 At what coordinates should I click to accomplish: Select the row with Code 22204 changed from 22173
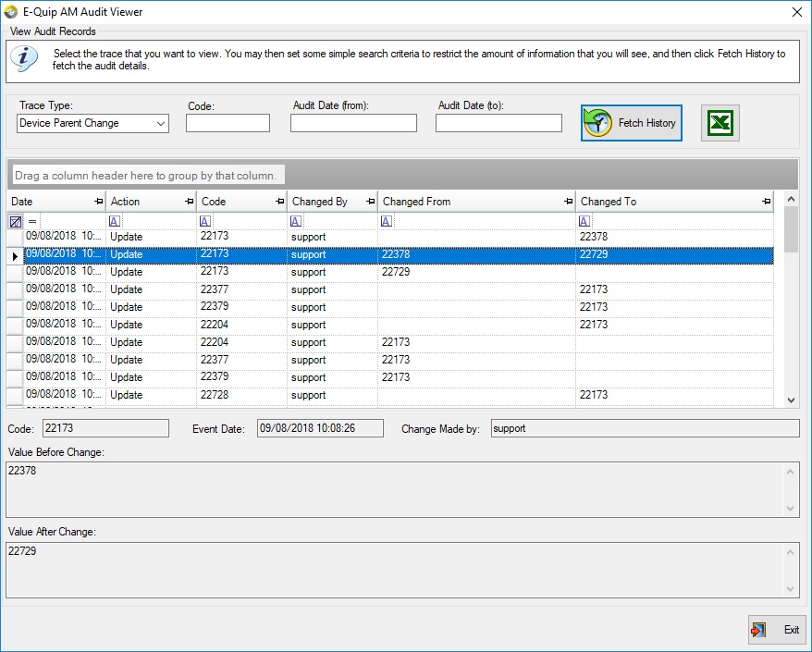[399, 343]
